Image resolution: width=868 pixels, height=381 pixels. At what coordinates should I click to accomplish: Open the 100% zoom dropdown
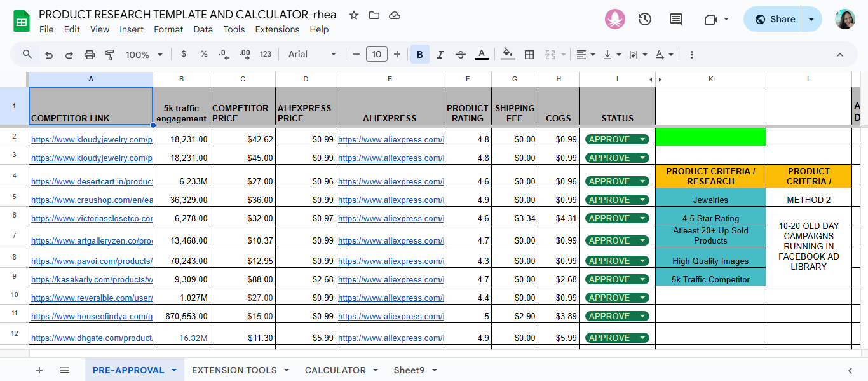[144, 55]
